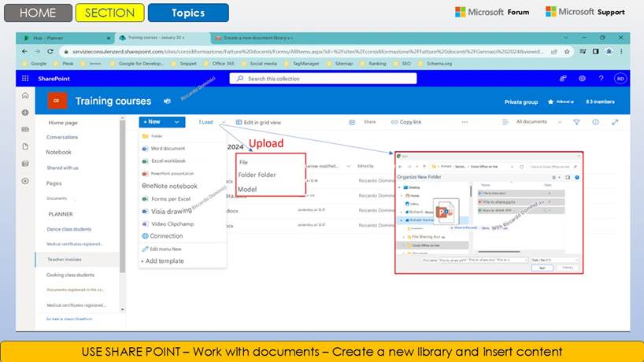This screenshot has height=362, width=644.
Task: Expand the New button dropdown
Action: coord(162,122)
